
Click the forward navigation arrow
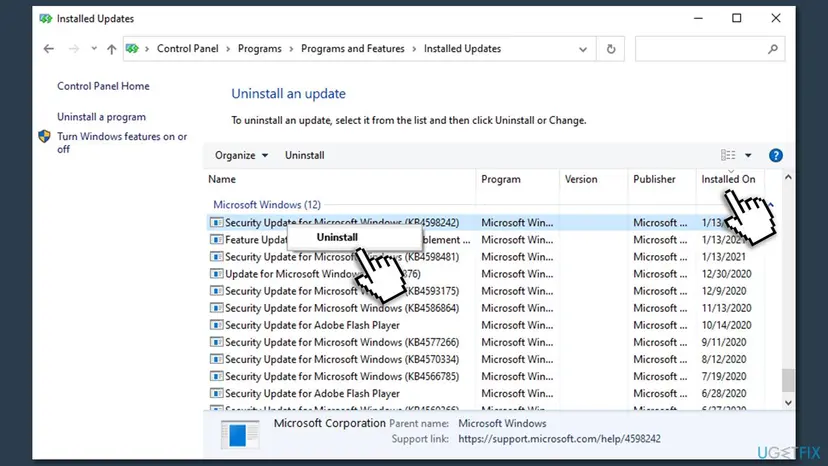(x=73, y=49)
